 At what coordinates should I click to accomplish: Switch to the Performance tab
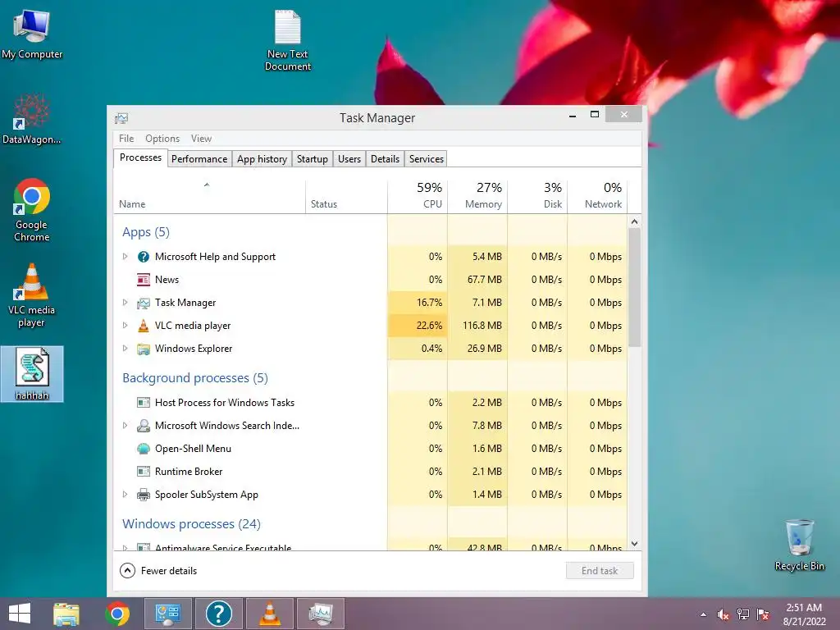[x=199, y=159]
